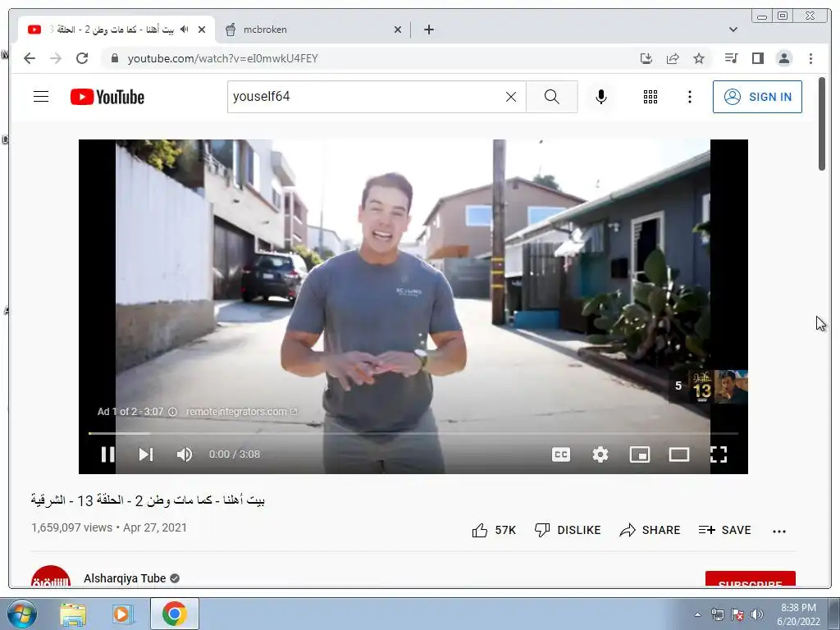
Task: Open Alsharqiya Tube channel name
Action: 125,578
